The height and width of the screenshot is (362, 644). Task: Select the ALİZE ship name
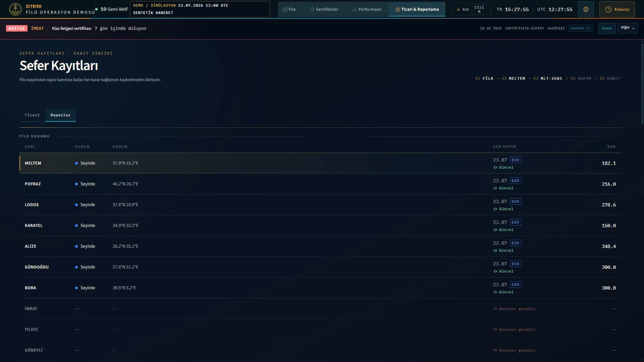click(30, 246)
